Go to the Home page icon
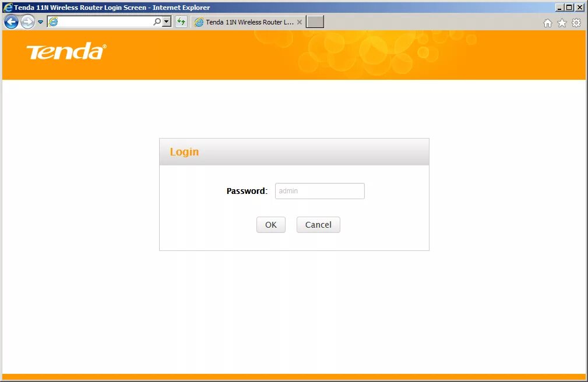Viewport: 588px width, 382px height. (548, 23)
